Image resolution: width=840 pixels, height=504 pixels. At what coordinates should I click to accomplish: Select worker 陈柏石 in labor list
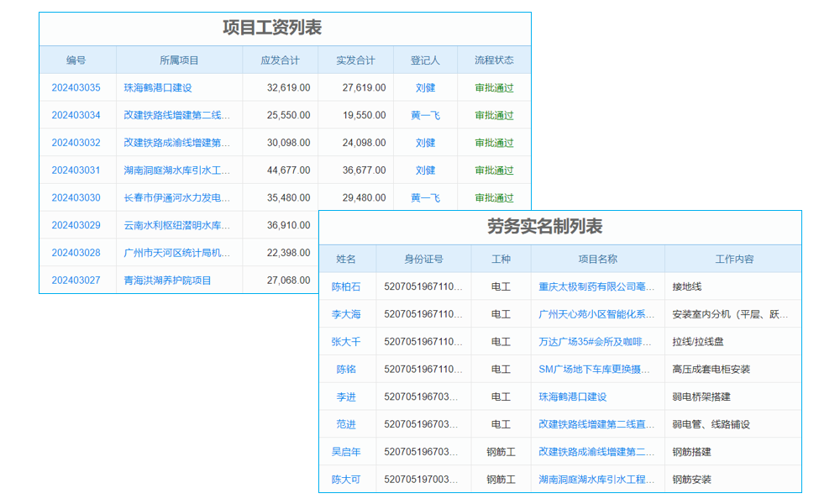[x=347, y=286]
